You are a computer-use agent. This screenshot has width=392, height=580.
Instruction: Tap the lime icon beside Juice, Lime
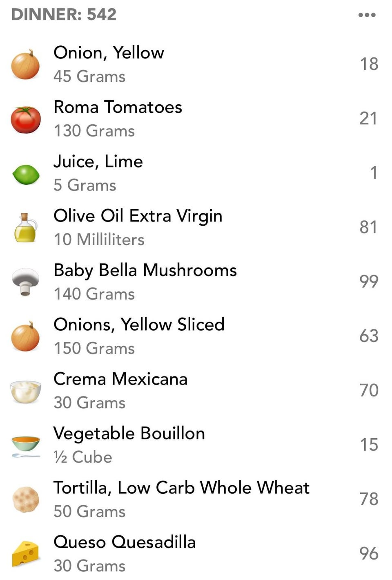click(x=26, y=175)
